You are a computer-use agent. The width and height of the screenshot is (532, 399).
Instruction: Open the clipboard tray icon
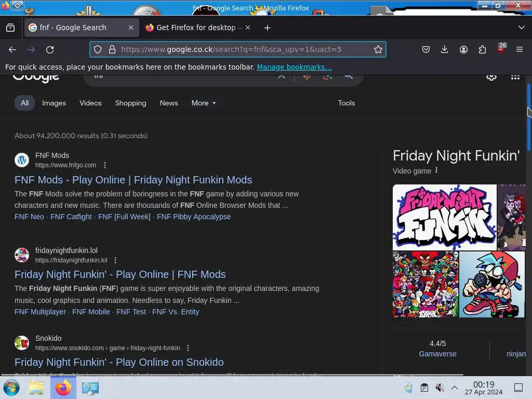(424, 388)
